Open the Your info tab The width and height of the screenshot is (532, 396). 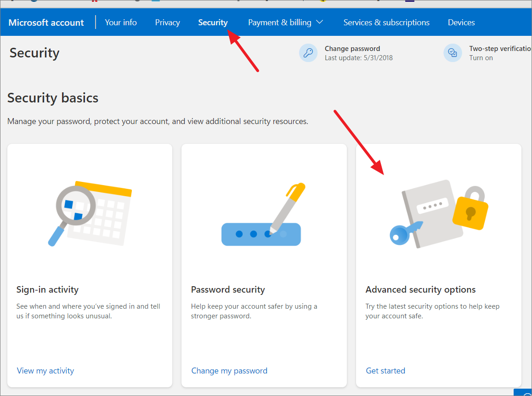tap(121, 23)
